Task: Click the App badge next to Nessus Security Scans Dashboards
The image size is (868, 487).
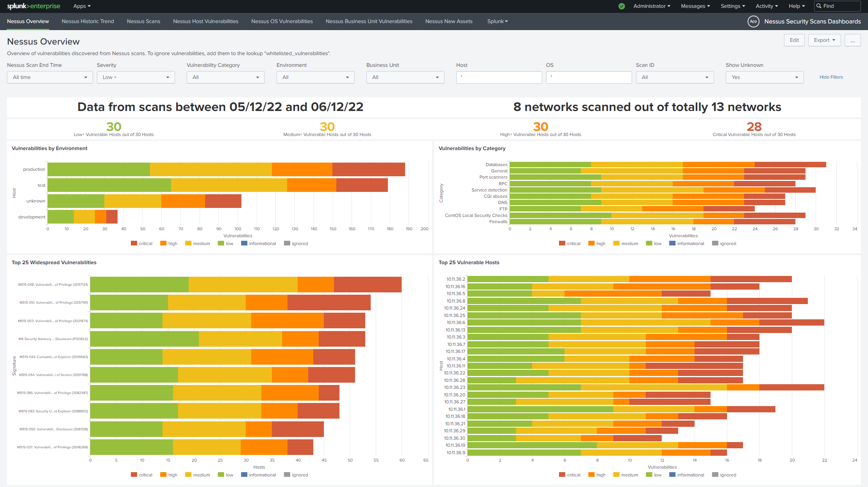Action: pyautogui.click(x=754, y=21)
